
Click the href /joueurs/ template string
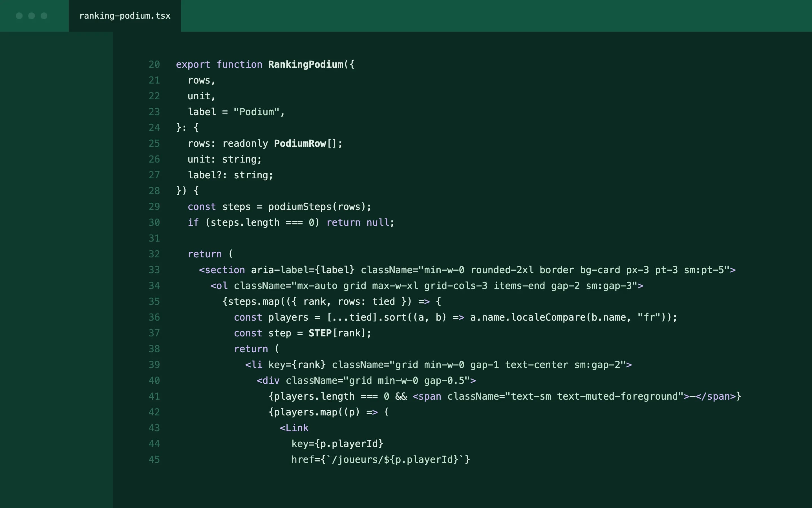pos(395,459)
